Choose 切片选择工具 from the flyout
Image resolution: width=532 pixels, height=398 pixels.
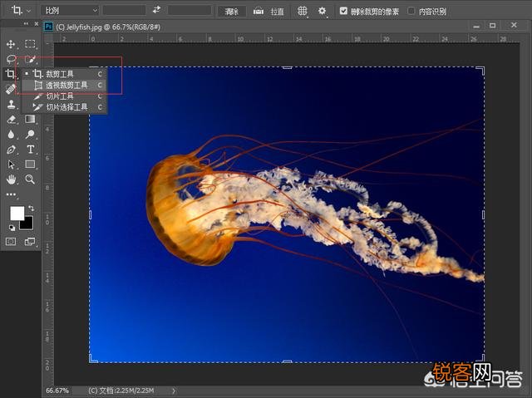click(x=65, y=107)
